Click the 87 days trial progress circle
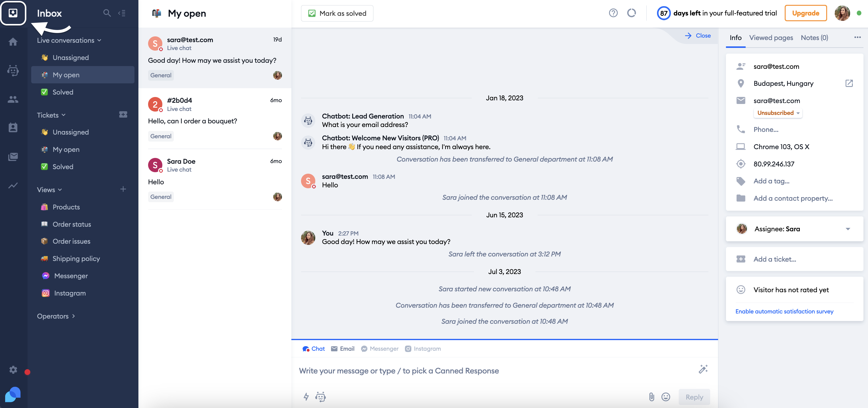Screen dimensions: 868x408 (664, 13)
